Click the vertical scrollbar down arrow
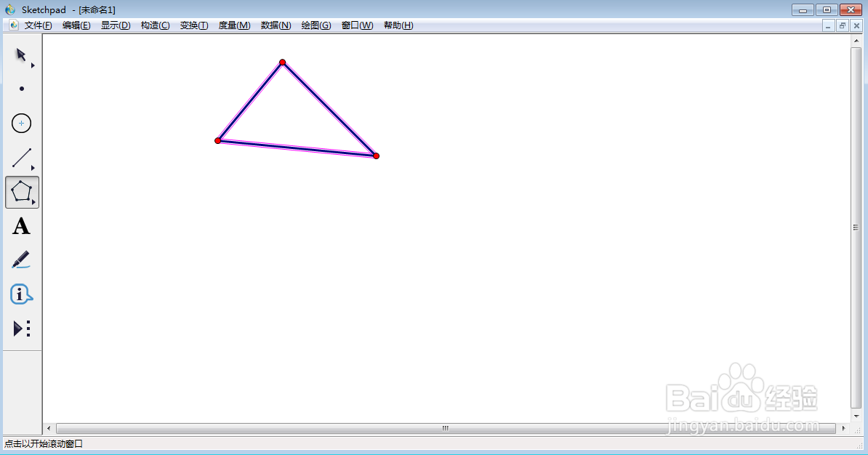Screen dimensions: 868x455 point(856,416)
